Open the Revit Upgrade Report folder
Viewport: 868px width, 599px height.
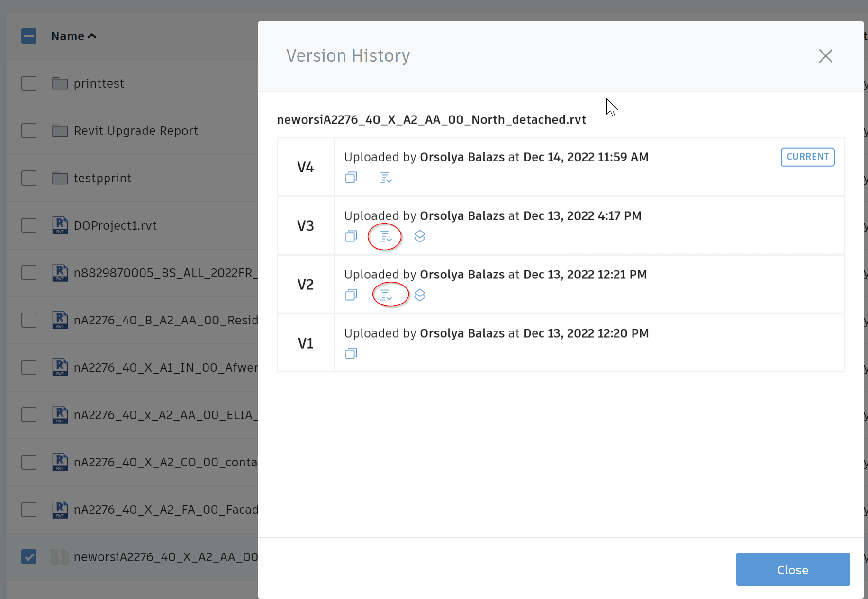[x=136, y=131]
